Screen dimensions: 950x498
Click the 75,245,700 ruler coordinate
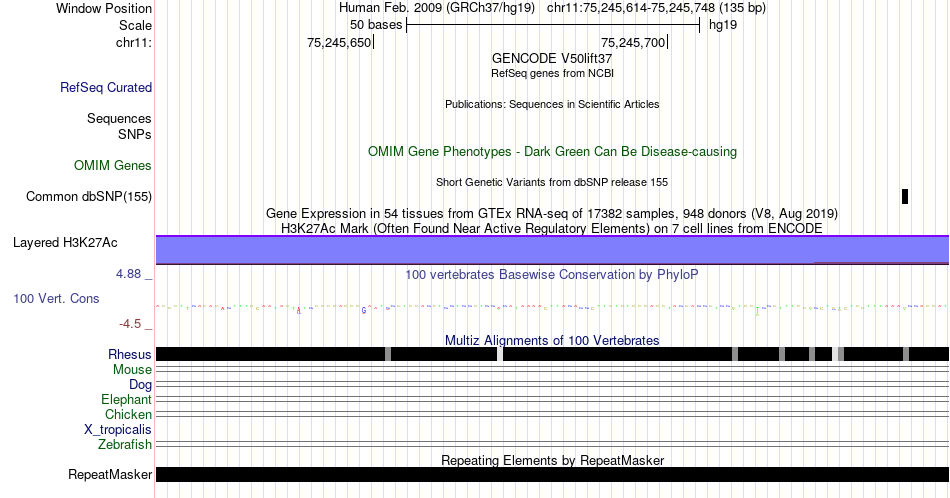633,42
